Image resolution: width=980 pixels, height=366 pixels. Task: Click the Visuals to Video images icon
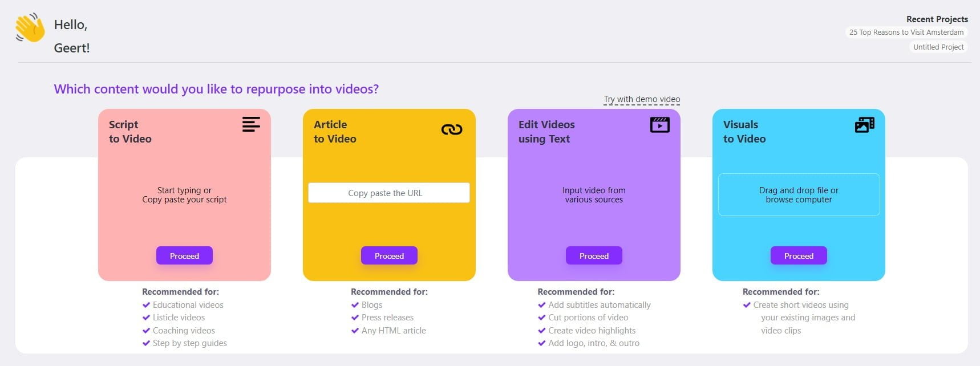(x=865, y=124)
